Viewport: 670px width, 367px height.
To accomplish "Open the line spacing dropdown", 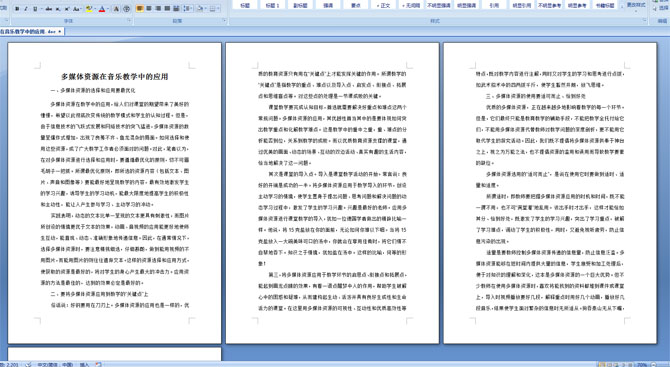I will pyautogui.click(x=189, y=9).
